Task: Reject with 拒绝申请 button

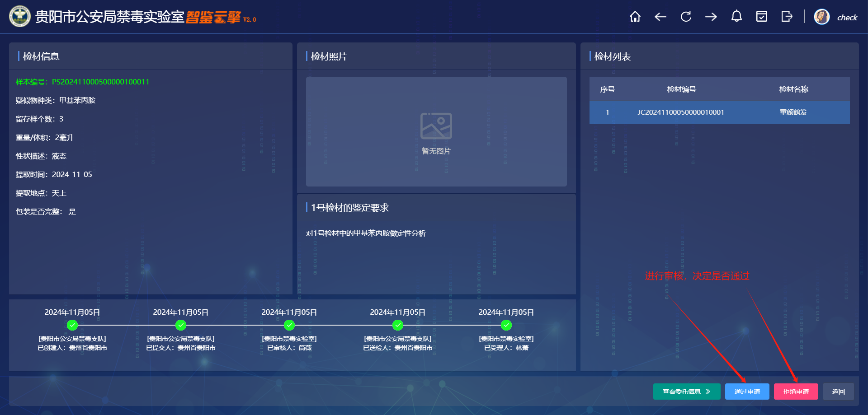Action: pos(796,392)
